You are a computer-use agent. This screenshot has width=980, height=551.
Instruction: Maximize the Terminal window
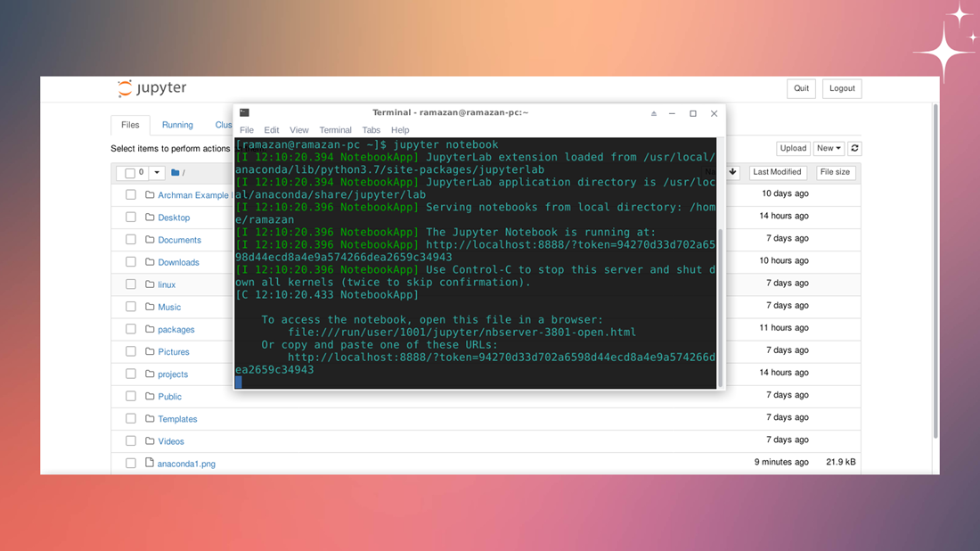tap(693, 113)
